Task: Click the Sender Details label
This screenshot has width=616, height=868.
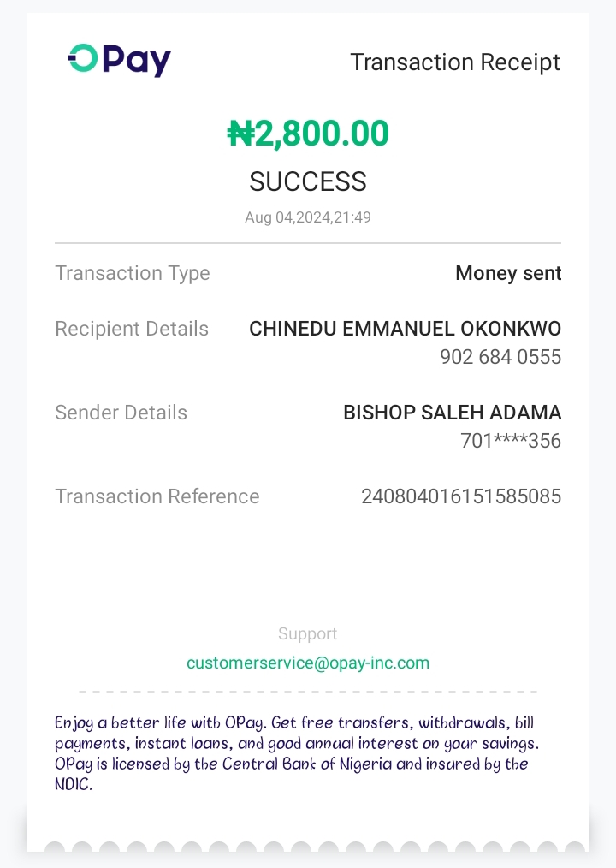Action: click(x=121, y=413)
